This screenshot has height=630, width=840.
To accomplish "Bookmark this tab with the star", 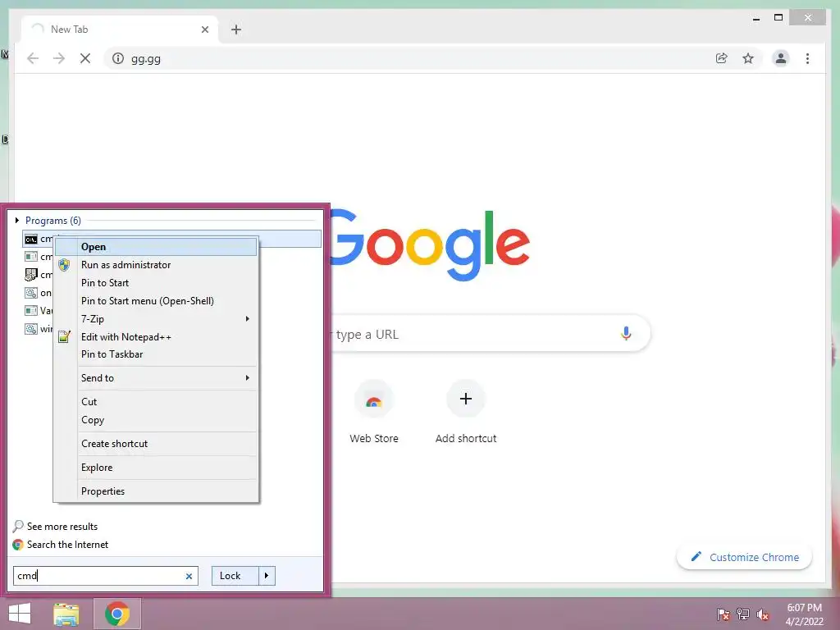I will 748,58.
